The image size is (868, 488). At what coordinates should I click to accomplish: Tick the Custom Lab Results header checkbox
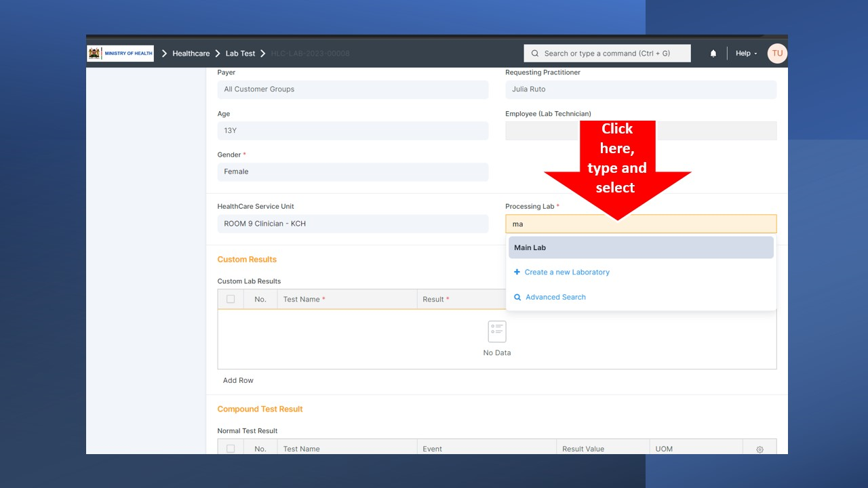click(231, 299)
